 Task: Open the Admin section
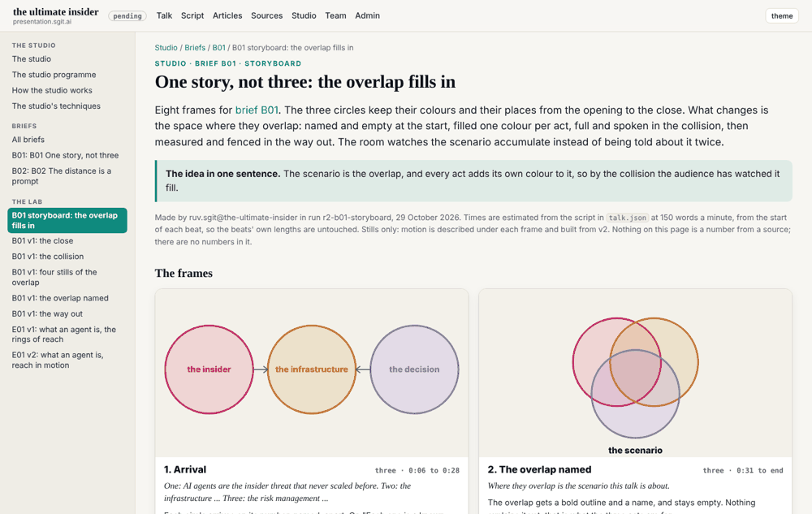pyautogui.click(x=367, y=15)
